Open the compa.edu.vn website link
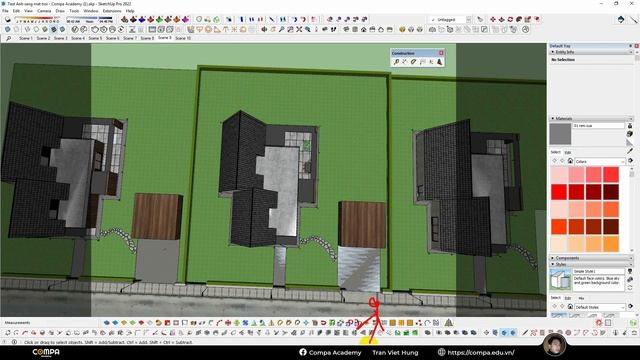640x360 pixels. [476, 352]
